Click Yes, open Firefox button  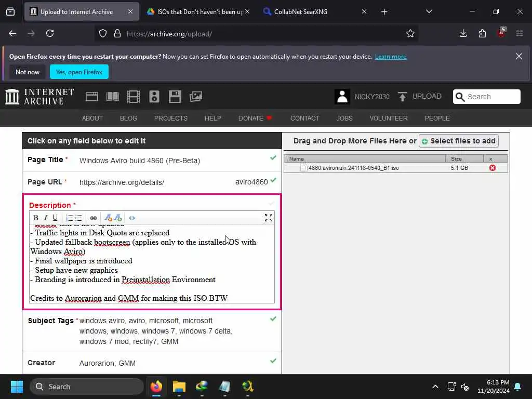coord(79,72)
